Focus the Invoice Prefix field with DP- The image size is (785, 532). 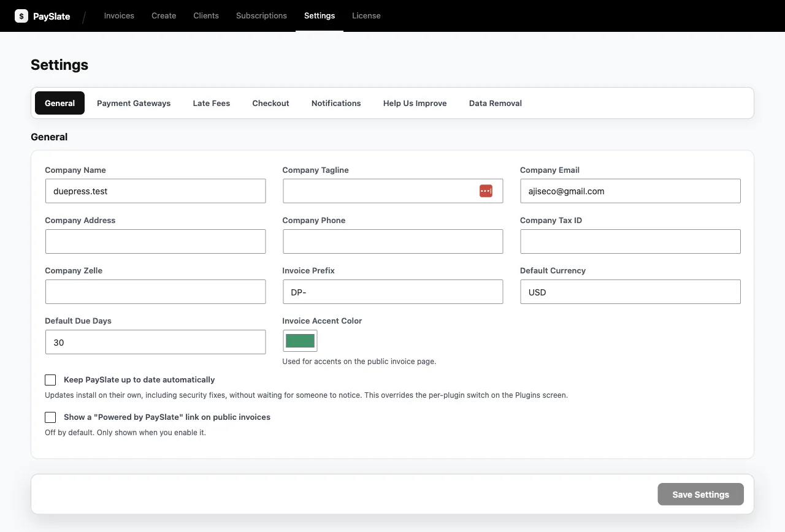tap(392, 292)
